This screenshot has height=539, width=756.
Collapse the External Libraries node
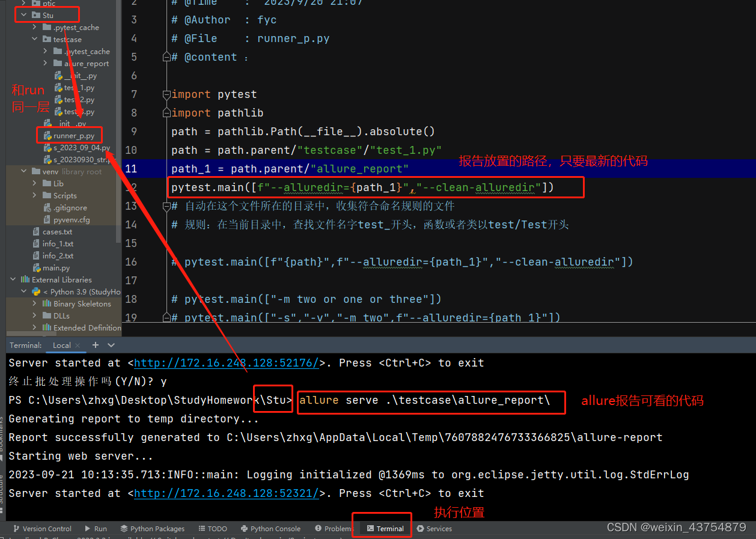click(x=13, y=279)
